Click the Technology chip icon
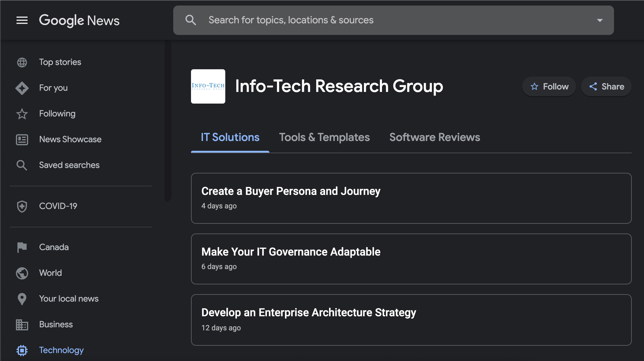Screen dimensions: 644x361 pos(22,350)
